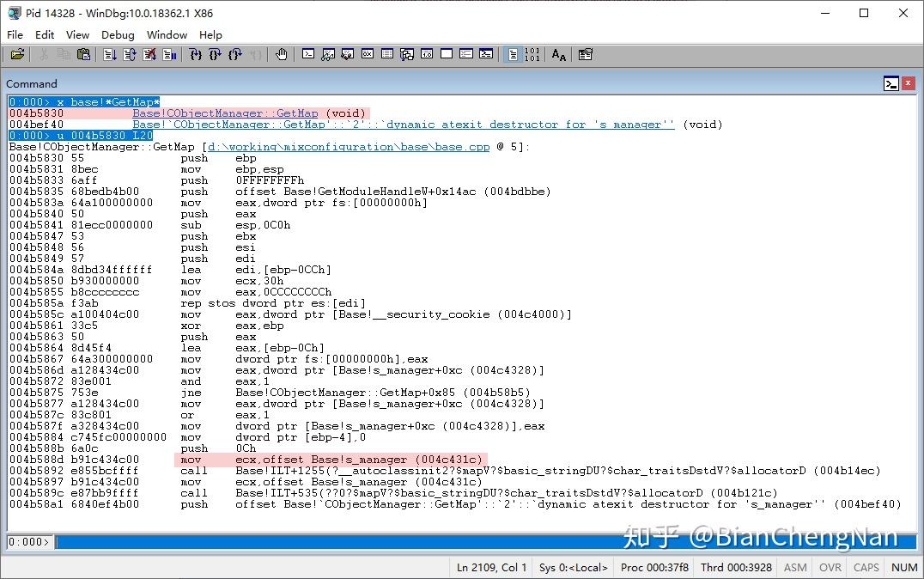Open debugger Options via toolbar icon
The height and width of the screenshot is (579, 924).
[x=585, y=53]
